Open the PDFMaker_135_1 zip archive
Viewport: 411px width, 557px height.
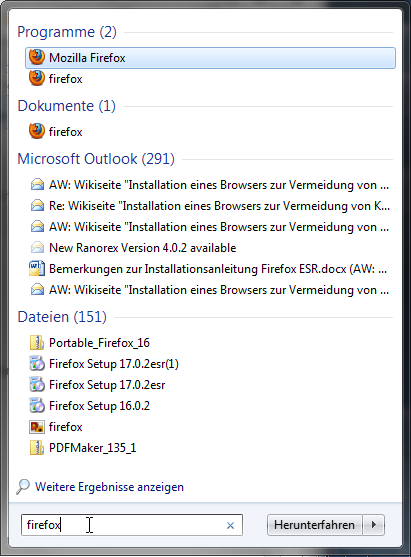[210, 448]
